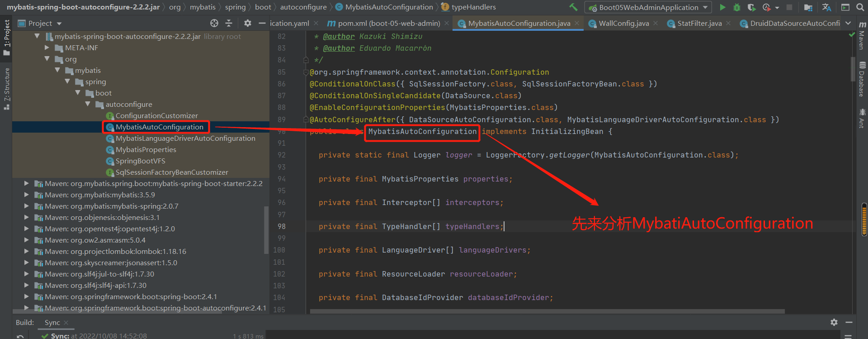
Task: Collapse the spring folder
Action: pos(67,81)
